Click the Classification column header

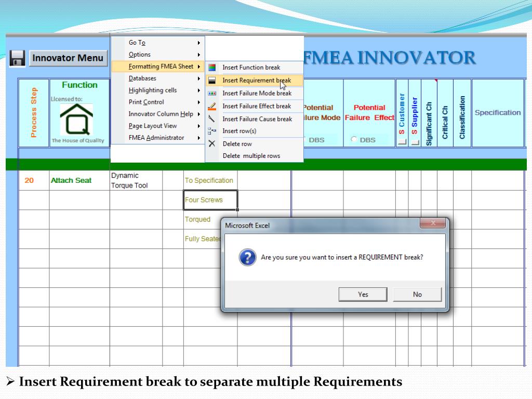click(x=462, y=113)
